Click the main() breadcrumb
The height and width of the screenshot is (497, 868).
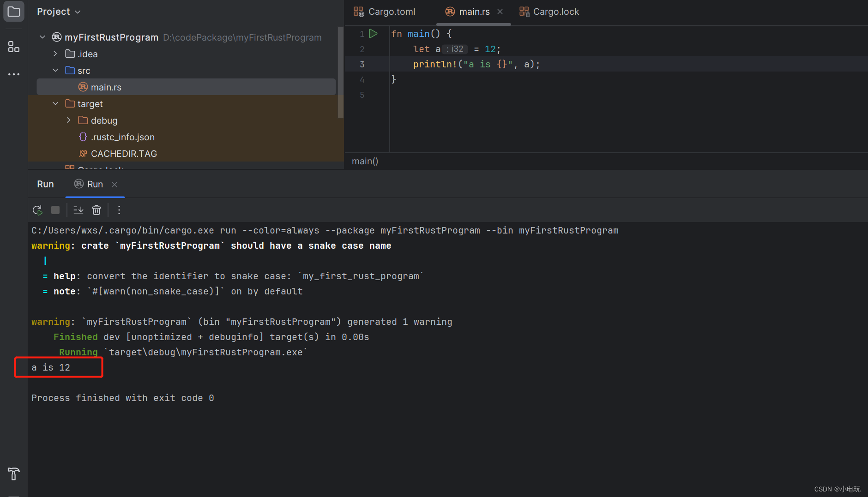click(365, 161)
